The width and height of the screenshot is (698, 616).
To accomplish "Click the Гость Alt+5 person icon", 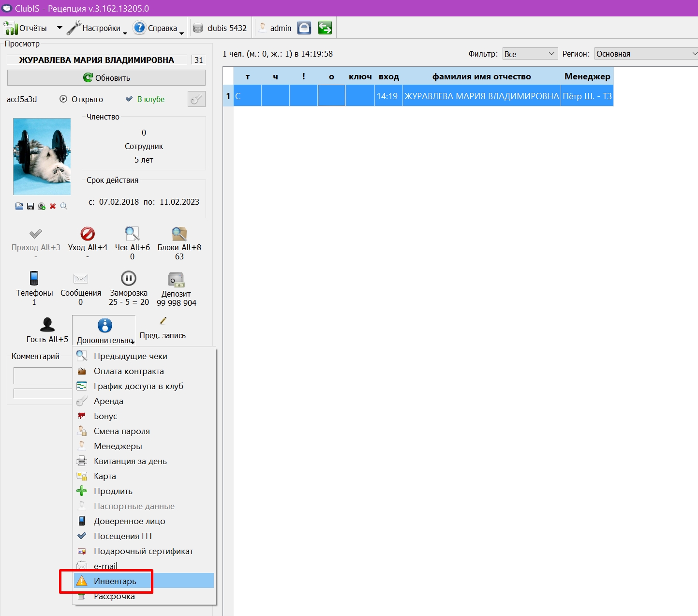I will pyautogui.click(x=47, y=325).
